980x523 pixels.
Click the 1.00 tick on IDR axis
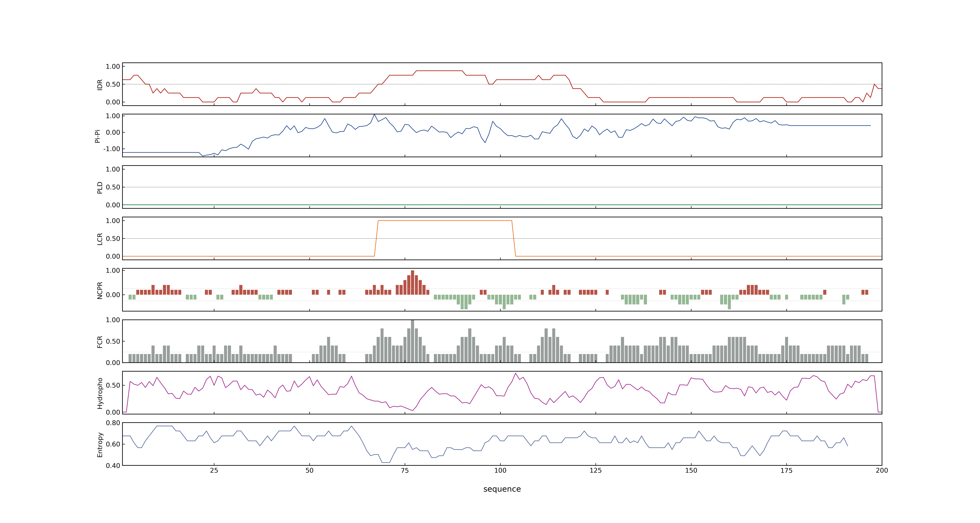(113, 67)
